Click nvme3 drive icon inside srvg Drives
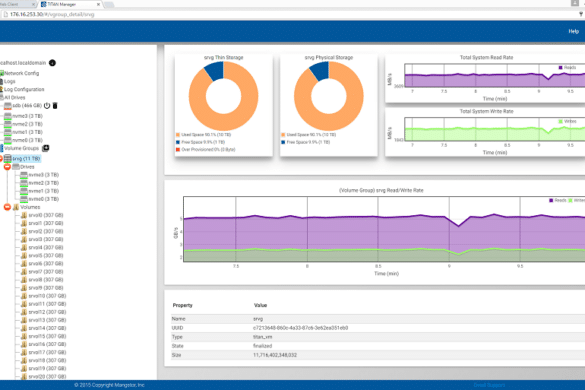 pyautogui.click(x=24, y=175)
